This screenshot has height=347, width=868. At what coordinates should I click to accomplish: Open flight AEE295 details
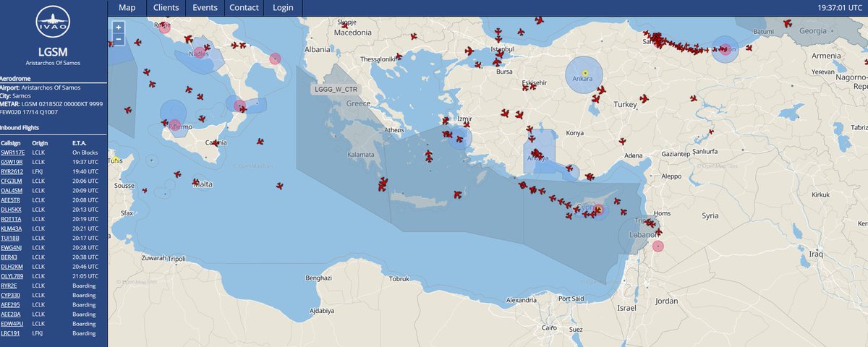pos(11,304)
